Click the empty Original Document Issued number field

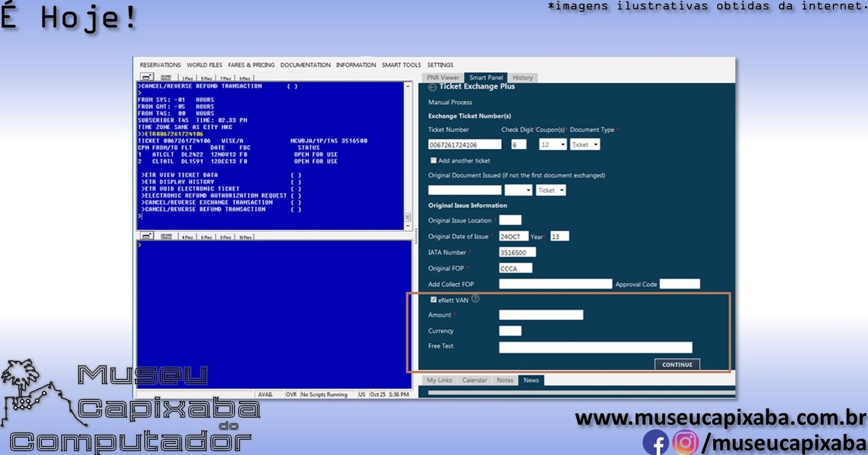tap(465, 190)
